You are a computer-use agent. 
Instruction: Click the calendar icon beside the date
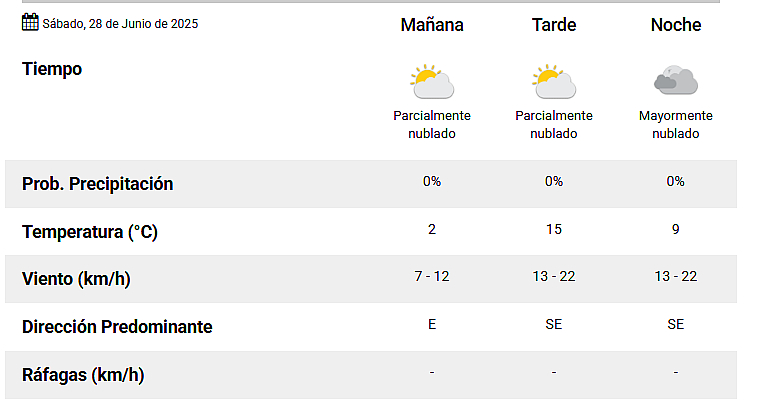(x=30, y=22)
